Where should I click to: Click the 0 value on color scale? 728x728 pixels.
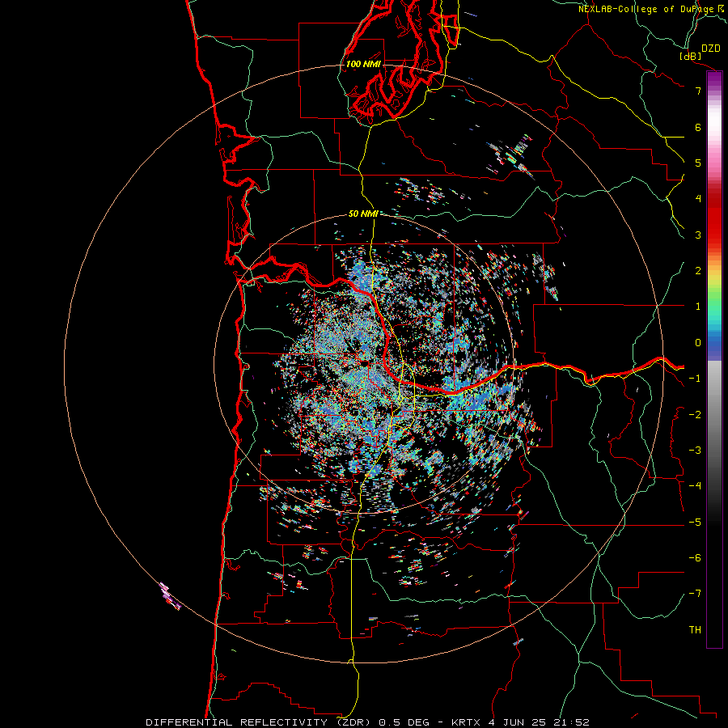698,343
